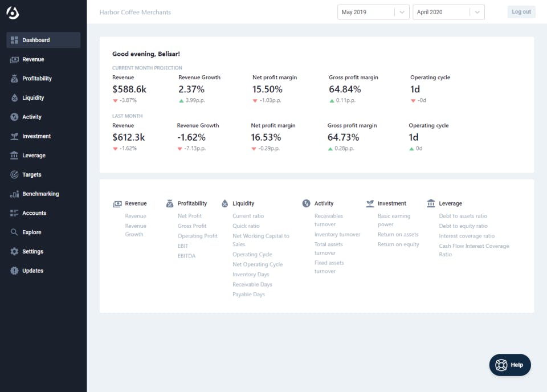Image resolution: width=547 pixels, height=392 pixels.
Task: Open the Basic earning power link
Action: (394, 220)
